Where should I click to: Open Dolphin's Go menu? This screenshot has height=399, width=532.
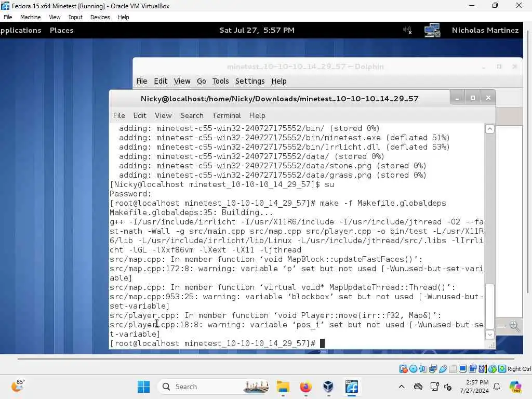pyautogui.click(x=201, y=81)
